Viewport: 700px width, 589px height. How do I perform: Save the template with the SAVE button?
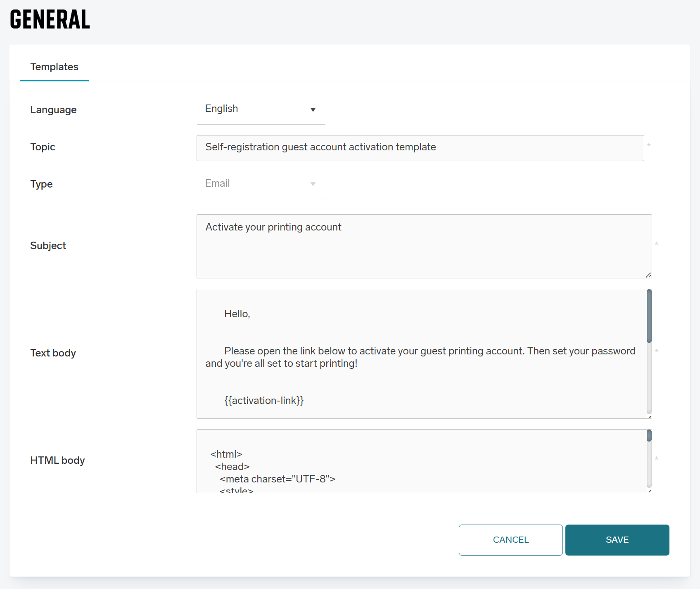[x=617, y=540]
